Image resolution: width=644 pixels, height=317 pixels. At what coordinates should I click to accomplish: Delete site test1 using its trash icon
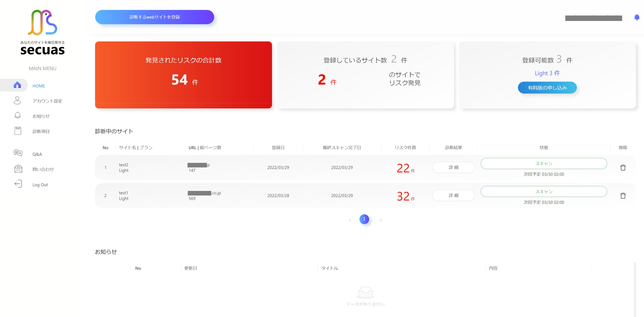click(623, 196)
